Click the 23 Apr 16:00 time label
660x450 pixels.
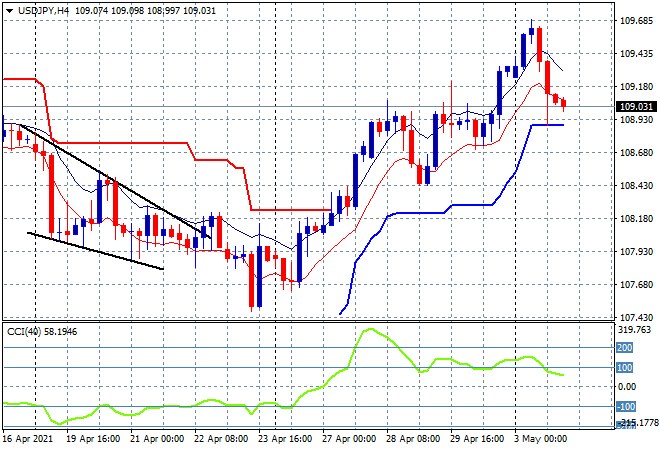pyautogui.click(x=285, y=439)
